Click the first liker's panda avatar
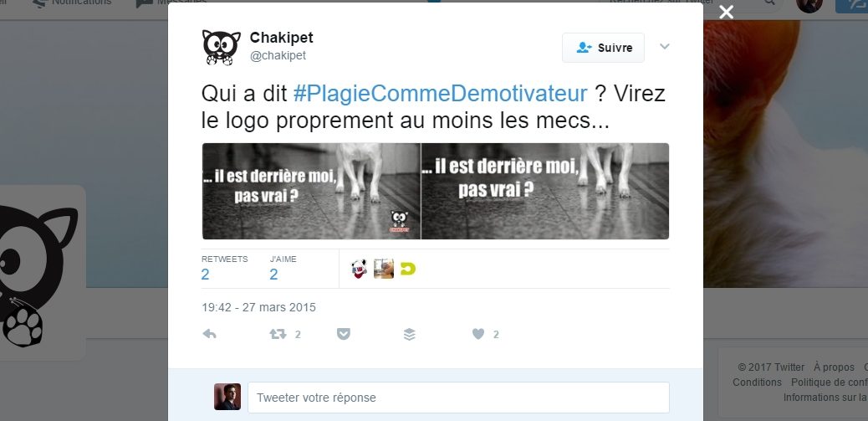This screenshot has width=868, height=421. (360, 269)
